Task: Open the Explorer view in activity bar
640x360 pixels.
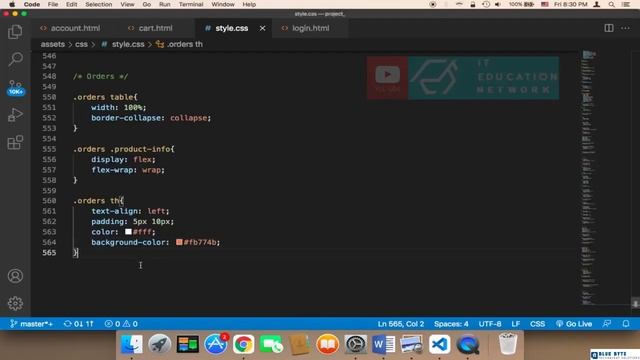Action: coord(15,32)
